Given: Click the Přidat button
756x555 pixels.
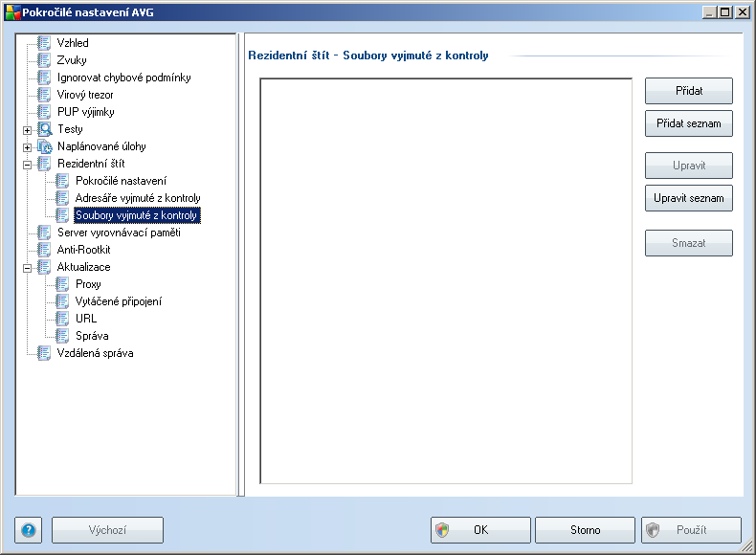Looking at the screenshot, I should pos(689,91).
